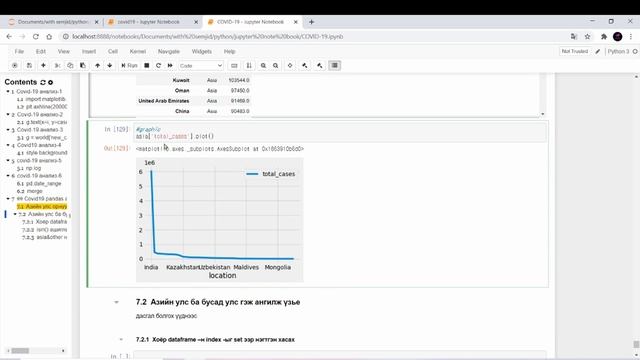This screenshot has width=640, height=360.
Task: Go to 1.1 import matplotlib in Contents
Action: pos(41,99)
